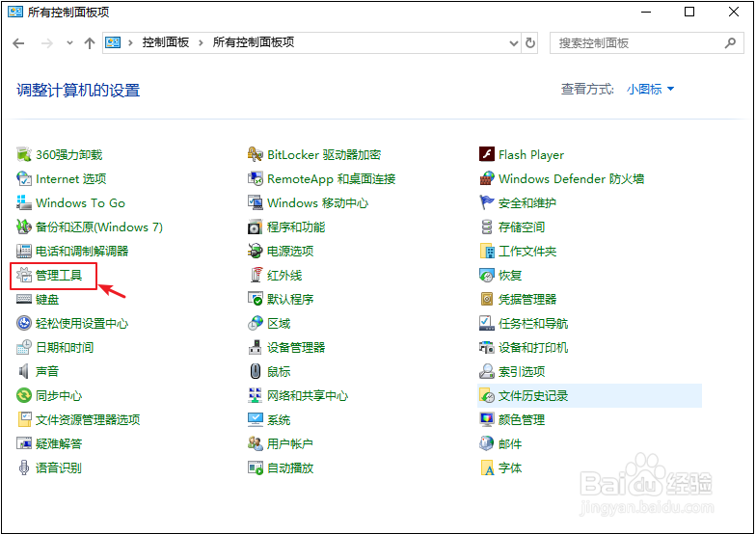Open the Windows To Go icon
Screen dimensions: 756x534
(x=23, y=202)
